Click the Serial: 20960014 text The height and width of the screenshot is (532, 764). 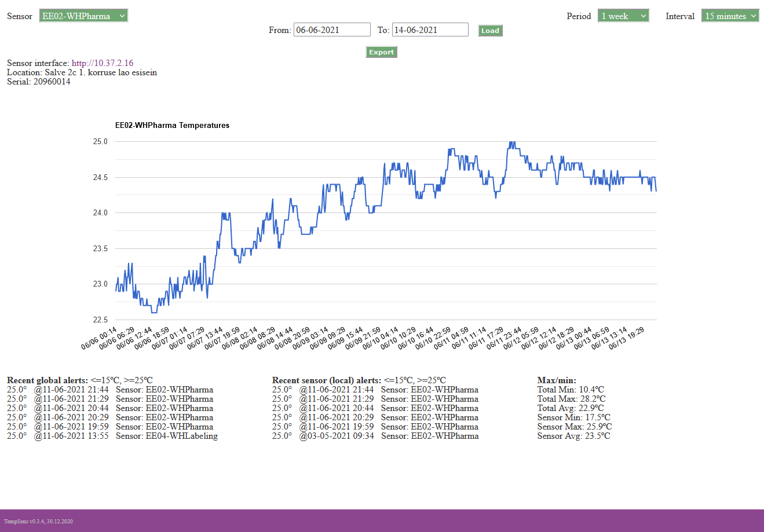coord(39,82)
